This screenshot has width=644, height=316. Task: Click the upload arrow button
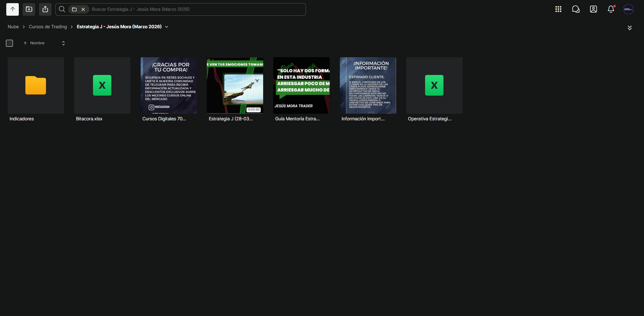[12, 9]
